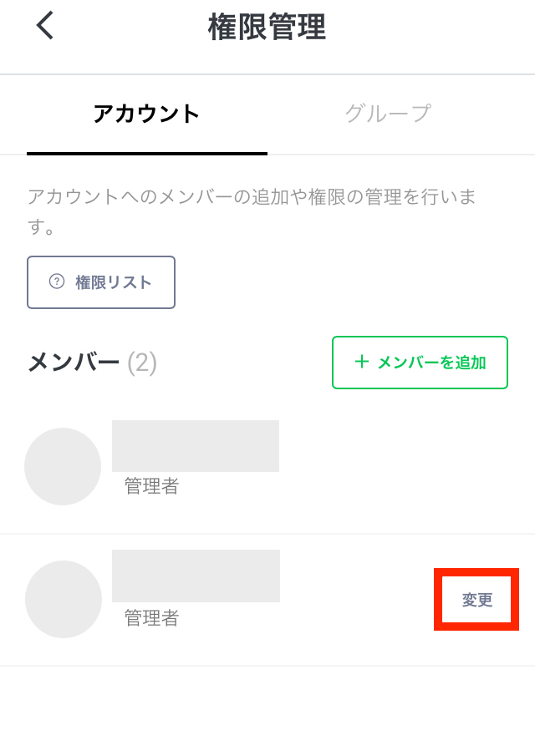Screen dimensions: 535x756
Task: Switch to the アカウント tab
Action: (x=147, y=114)
